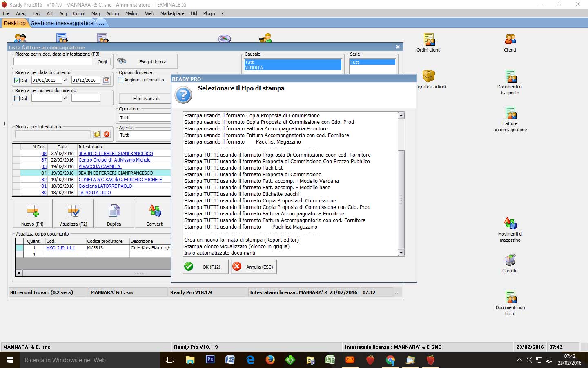
Task: Toggle the Dal checkbox for numero documento
Action: 17,99
